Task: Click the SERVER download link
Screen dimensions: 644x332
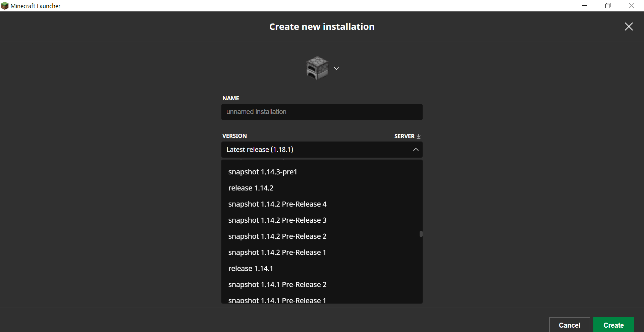Action: coord(407,136)
